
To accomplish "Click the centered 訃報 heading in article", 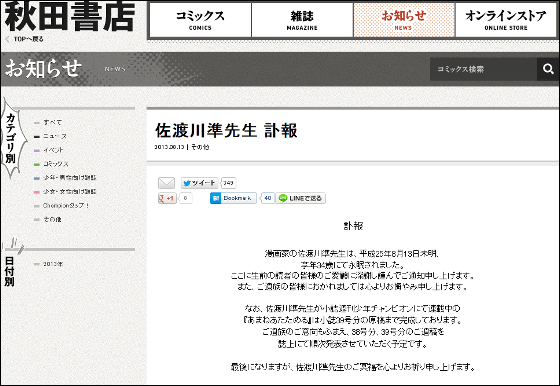I will pos(353,226).
